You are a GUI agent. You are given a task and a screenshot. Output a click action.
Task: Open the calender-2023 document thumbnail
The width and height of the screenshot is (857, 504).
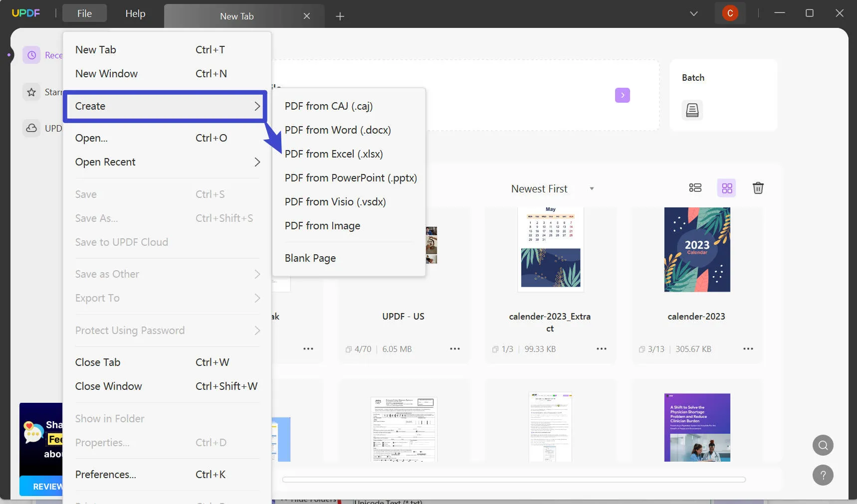coord(696,250)
